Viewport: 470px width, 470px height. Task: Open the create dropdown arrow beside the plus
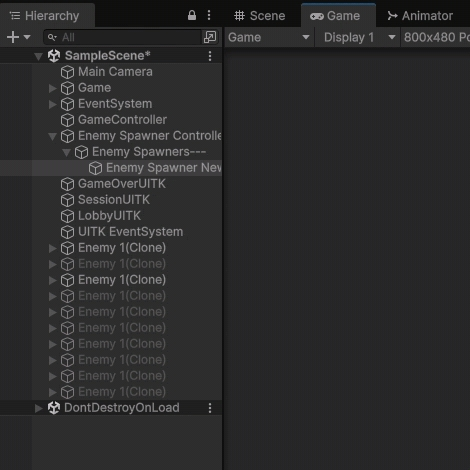point(27,37)
